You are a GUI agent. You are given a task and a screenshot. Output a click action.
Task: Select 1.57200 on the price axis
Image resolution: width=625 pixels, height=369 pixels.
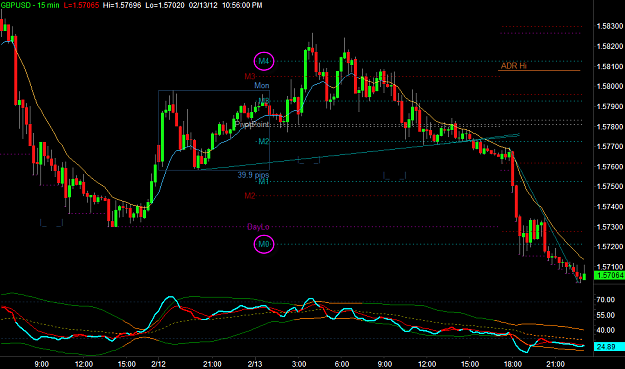(609, 247)
